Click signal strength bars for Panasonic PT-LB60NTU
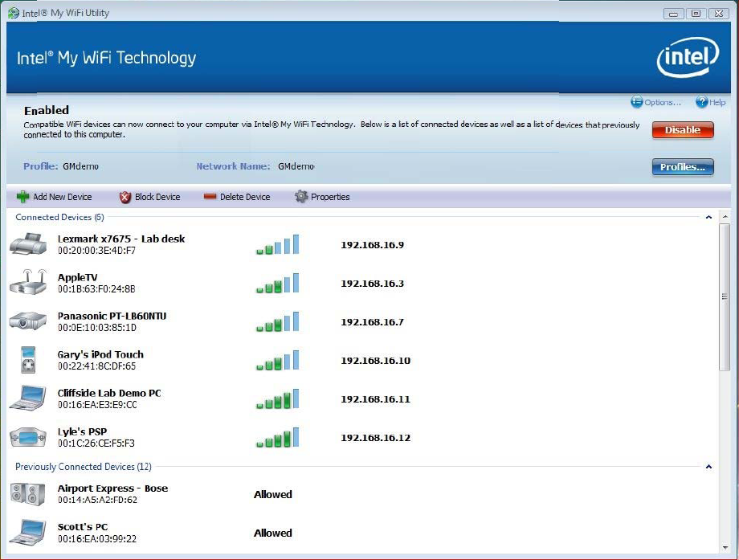The image size is (739, 560). click(x=278, y=321)
